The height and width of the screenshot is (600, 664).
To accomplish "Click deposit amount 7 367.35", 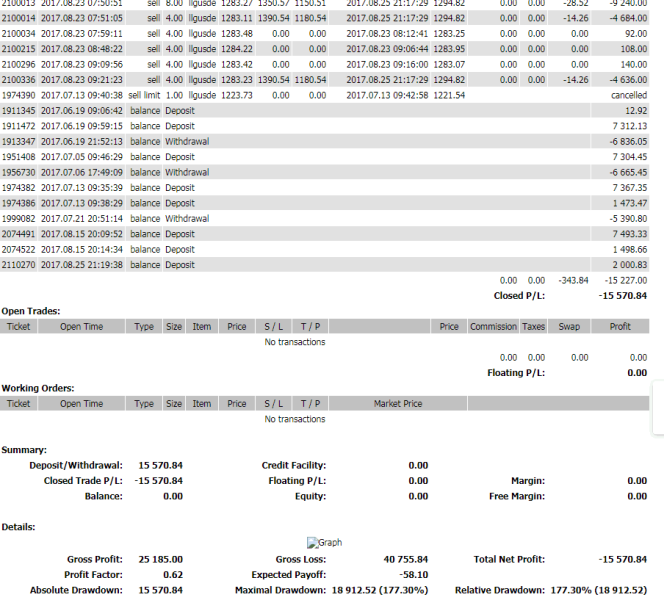I will click(630, 188).
